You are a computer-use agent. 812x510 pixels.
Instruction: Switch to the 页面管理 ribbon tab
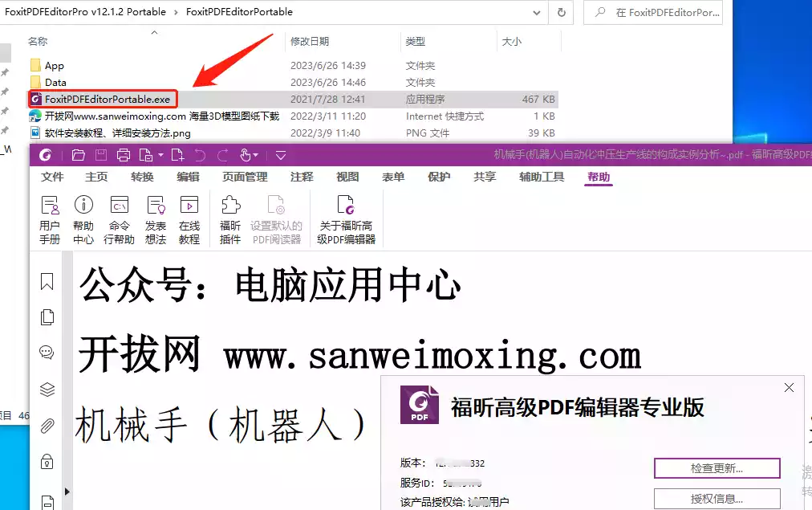(x=244, y=177)
